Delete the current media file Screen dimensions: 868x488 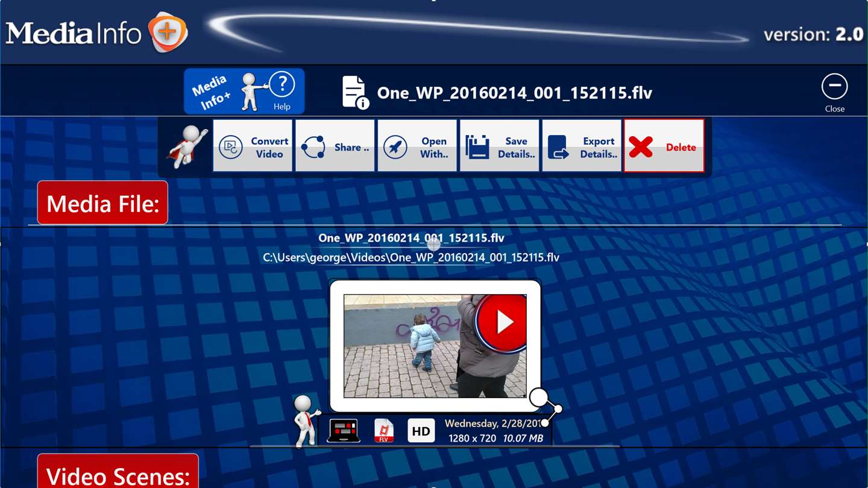tap(664, 146)
